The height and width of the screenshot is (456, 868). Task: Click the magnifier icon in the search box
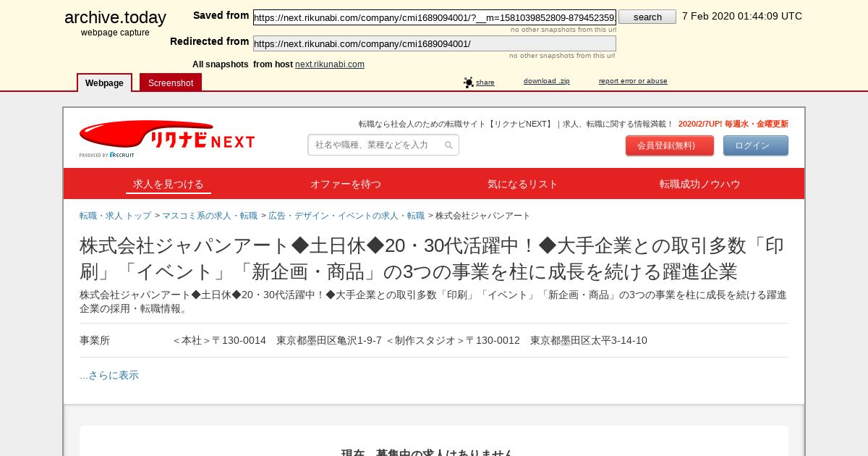coord(448,145)
